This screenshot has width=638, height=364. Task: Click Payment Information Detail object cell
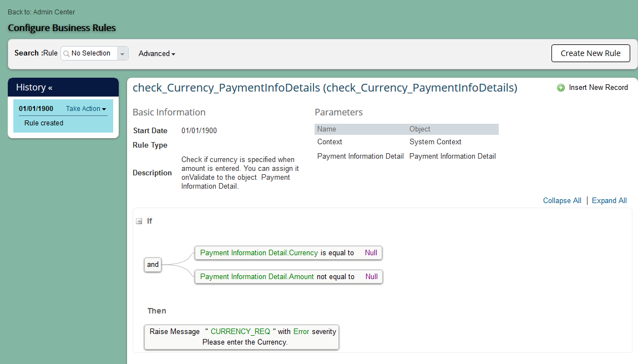[453, 156]
